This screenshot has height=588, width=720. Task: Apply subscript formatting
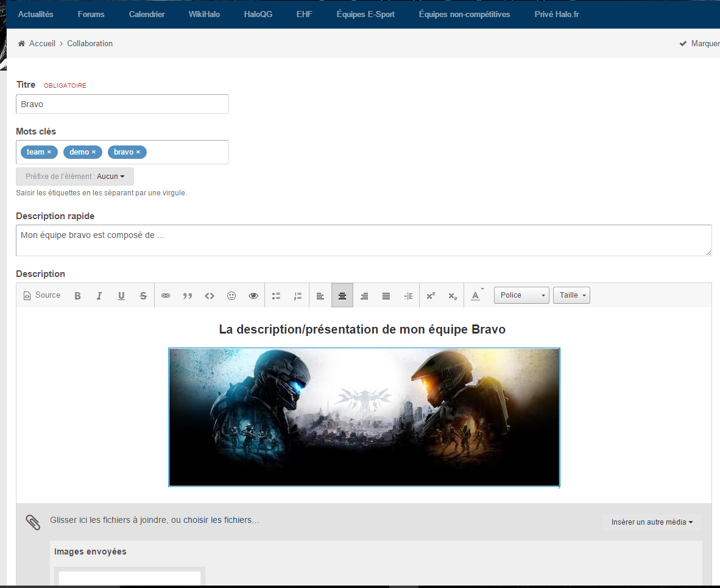point(453,296)
